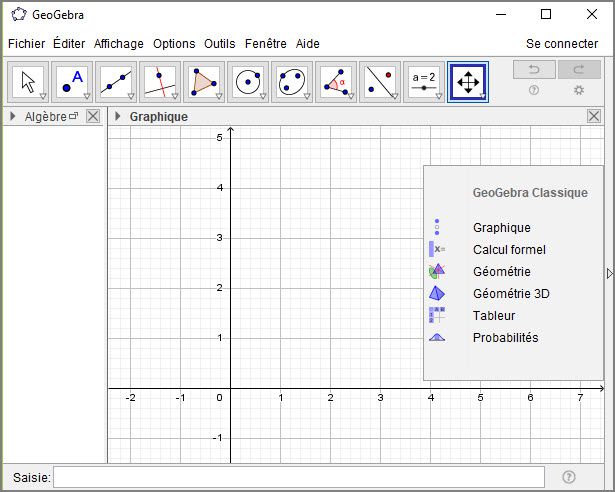The width and height of the screenshot is (615, 492).
Task: Click the Graphique perspective icon
Action: (x=437, y=227)
